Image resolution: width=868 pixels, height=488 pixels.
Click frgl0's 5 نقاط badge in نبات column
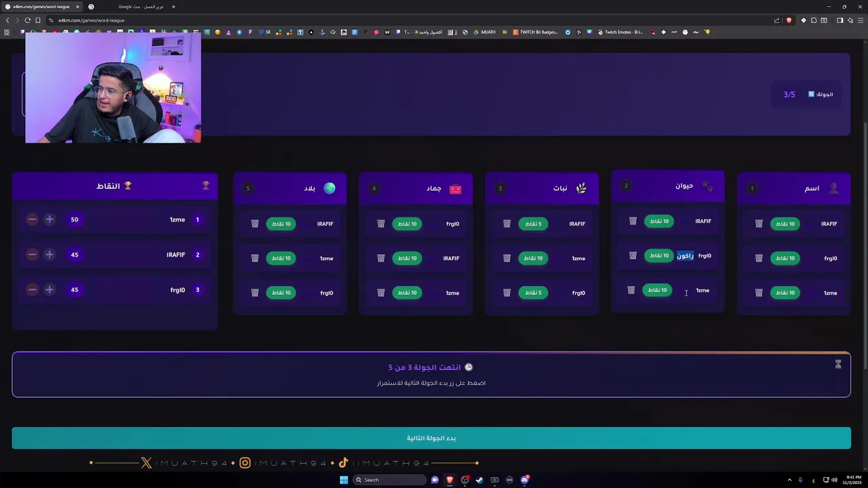533,293
